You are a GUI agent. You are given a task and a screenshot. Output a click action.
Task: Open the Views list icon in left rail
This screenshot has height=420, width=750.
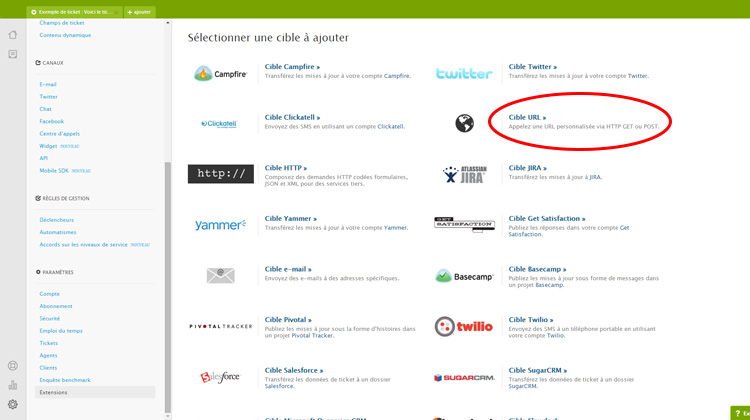[13, 54]
